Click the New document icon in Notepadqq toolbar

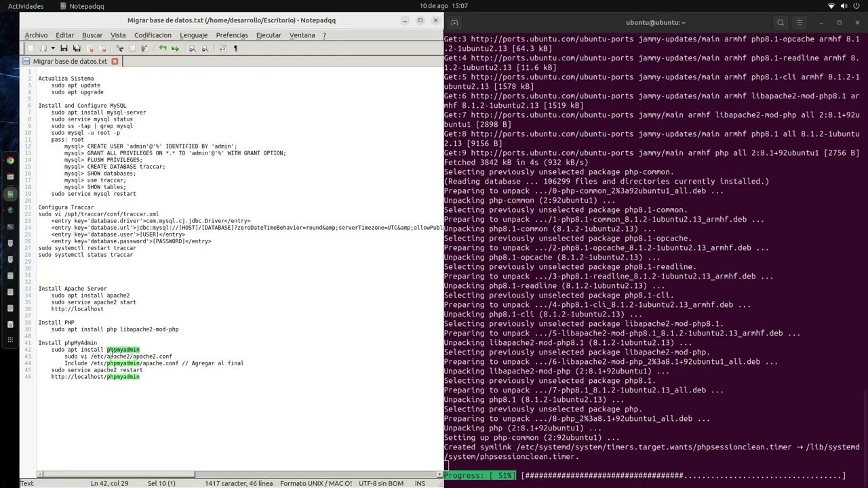31,48
